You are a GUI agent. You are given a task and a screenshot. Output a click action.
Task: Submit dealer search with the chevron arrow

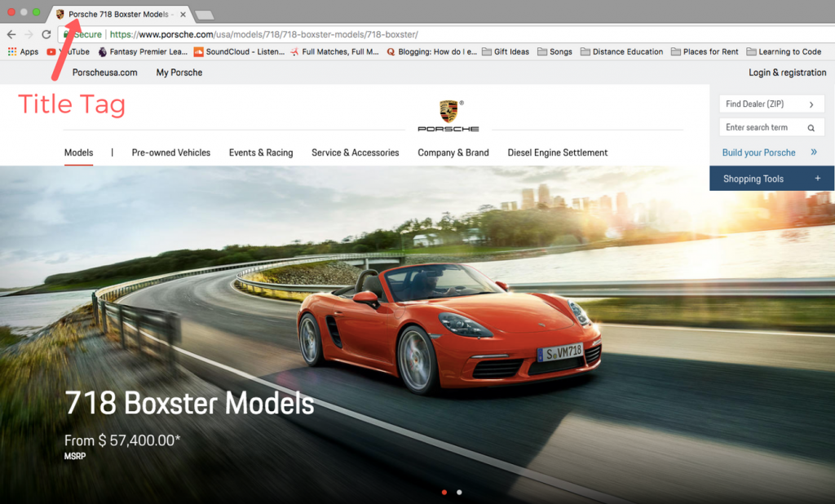(x=811, y=104)
